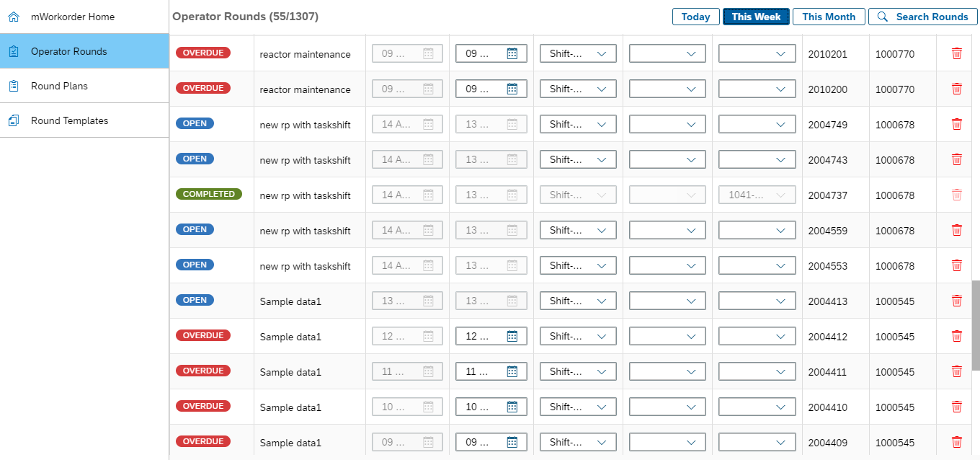Delete round 2004409 with trash icon

click(956, 442)
